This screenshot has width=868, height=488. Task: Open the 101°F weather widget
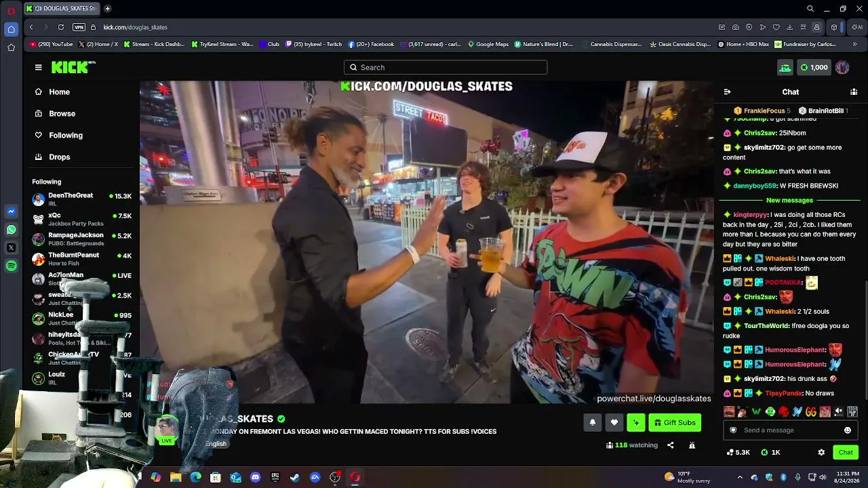(x=688, y=477)
